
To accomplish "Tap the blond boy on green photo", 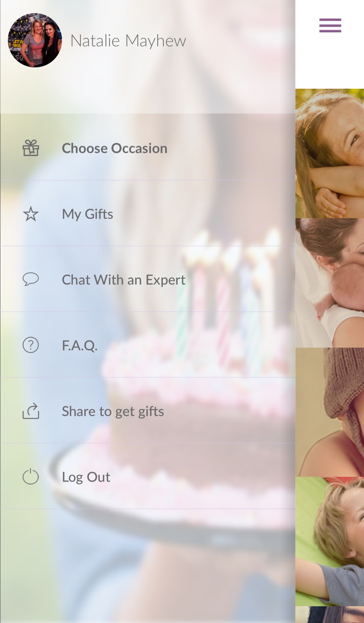I will [330, 542].
